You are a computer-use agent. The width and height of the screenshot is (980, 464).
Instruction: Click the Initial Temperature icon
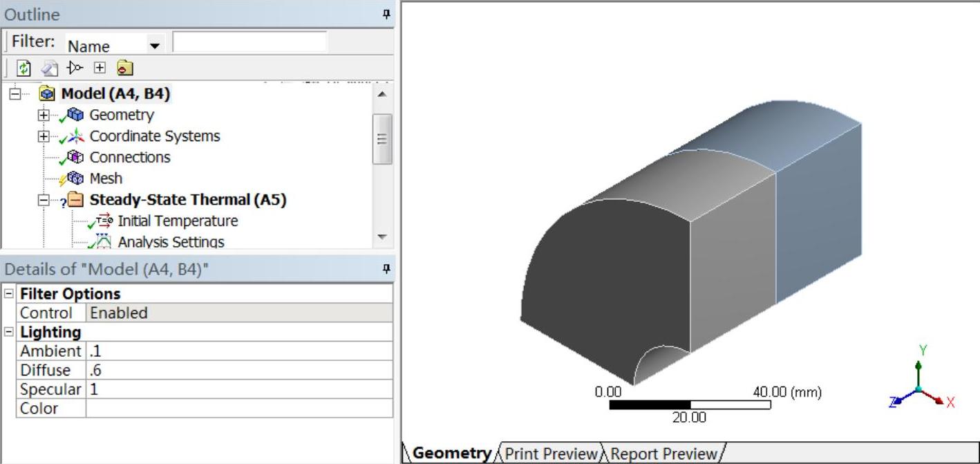tap(104, 221)
